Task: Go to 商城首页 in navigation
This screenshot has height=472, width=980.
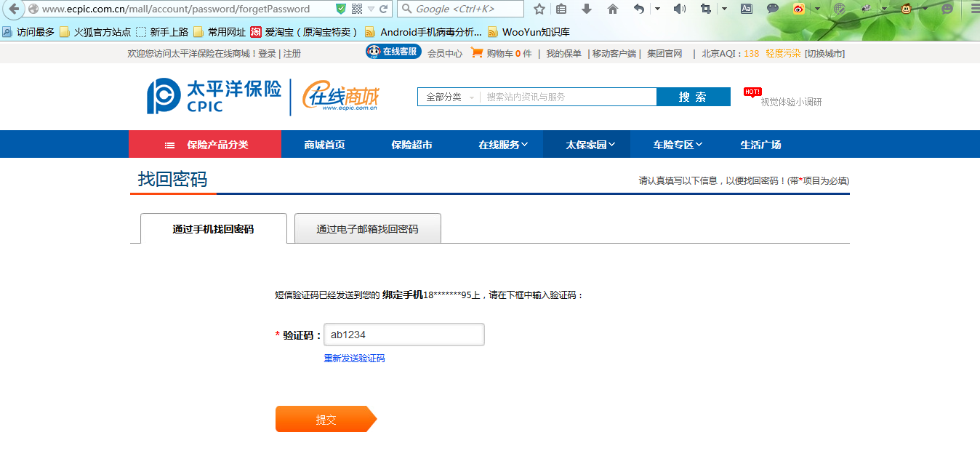Action: coord(324,145)
